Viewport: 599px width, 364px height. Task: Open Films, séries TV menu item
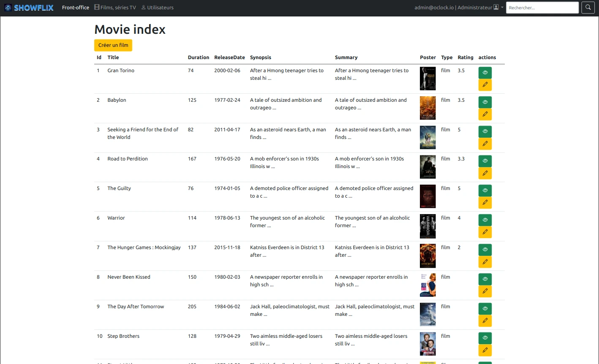pos(115,8)
